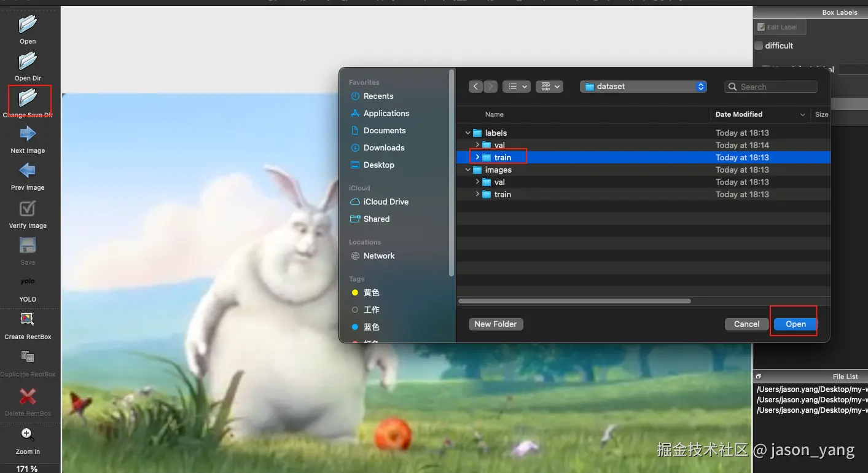Collapse the labels folder
The width and height of the screenshot is (868, 473).
pyautogui.click(x=468, y=133)
